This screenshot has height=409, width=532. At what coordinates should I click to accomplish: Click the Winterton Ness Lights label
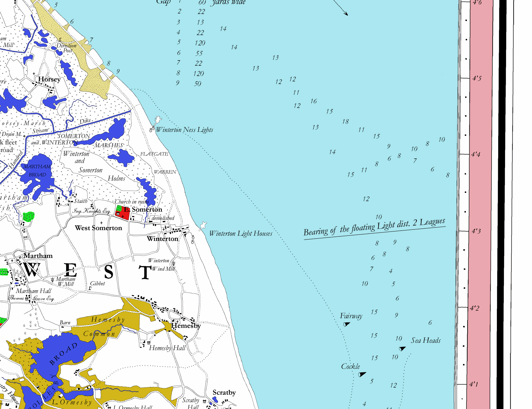(184, 130)
